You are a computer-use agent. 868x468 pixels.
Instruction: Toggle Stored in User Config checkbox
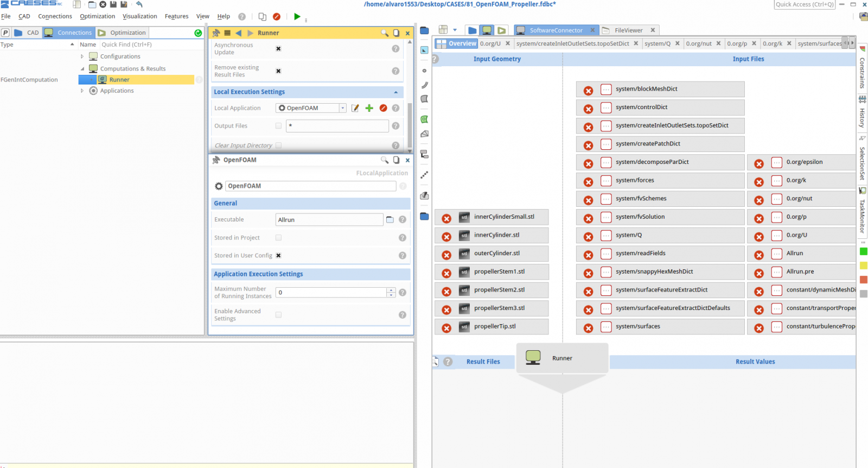pyautogui.click(x=278, y=256)
